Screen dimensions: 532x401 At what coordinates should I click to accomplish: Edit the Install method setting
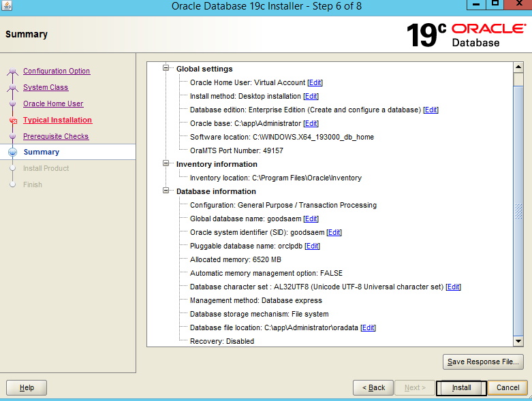point(311,96)
